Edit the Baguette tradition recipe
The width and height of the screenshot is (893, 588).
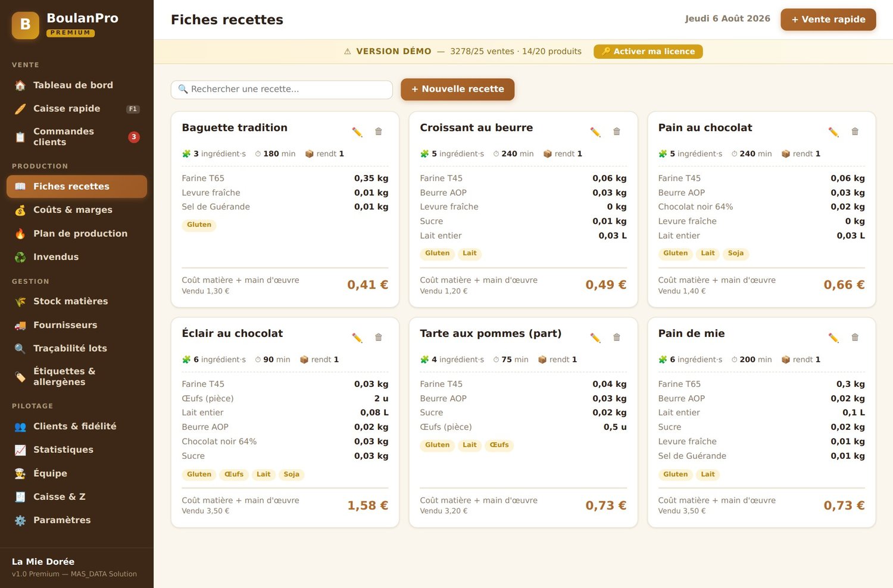point(357,132)
